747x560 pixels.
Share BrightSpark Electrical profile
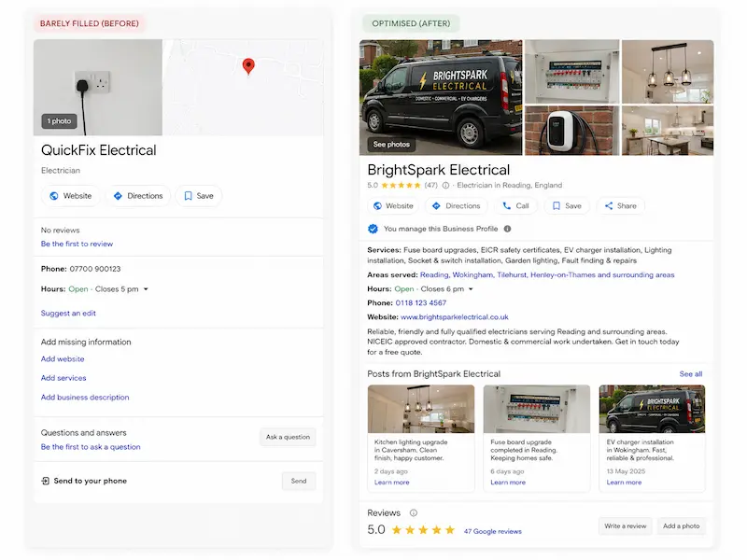point(620,205)
